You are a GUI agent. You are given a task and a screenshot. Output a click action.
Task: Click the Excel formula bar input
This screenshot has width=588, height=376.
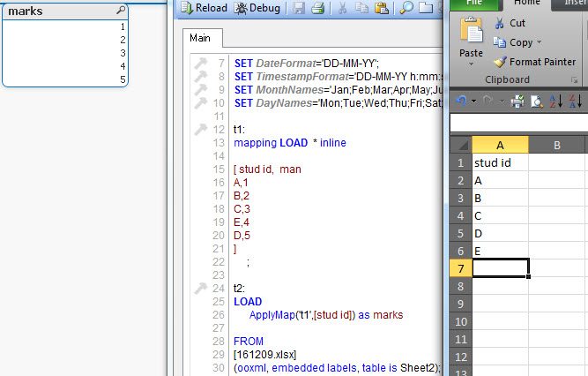pyautogui.click(x=519, y=123)
